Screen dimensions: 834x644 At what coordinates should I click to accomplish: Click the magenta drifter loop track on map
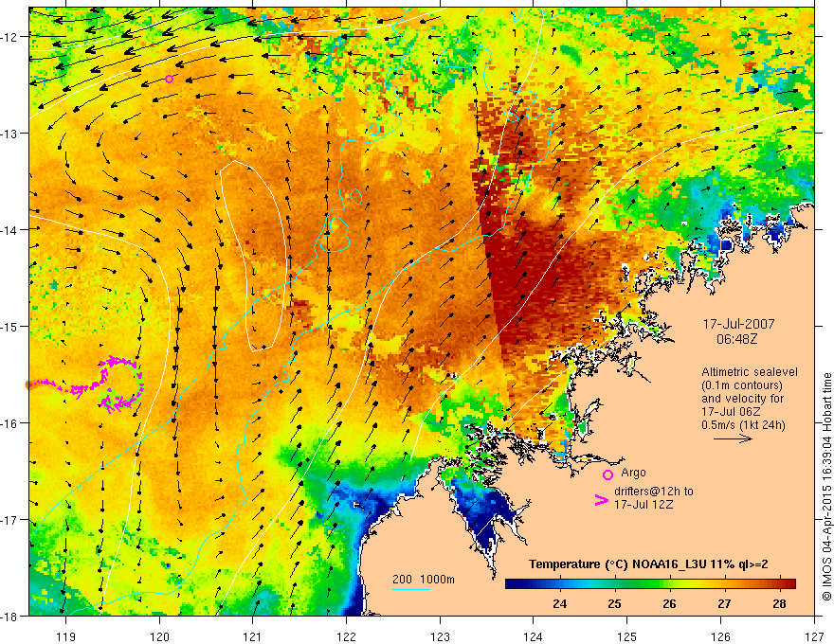pyautogui.click(x=121, y=384)
